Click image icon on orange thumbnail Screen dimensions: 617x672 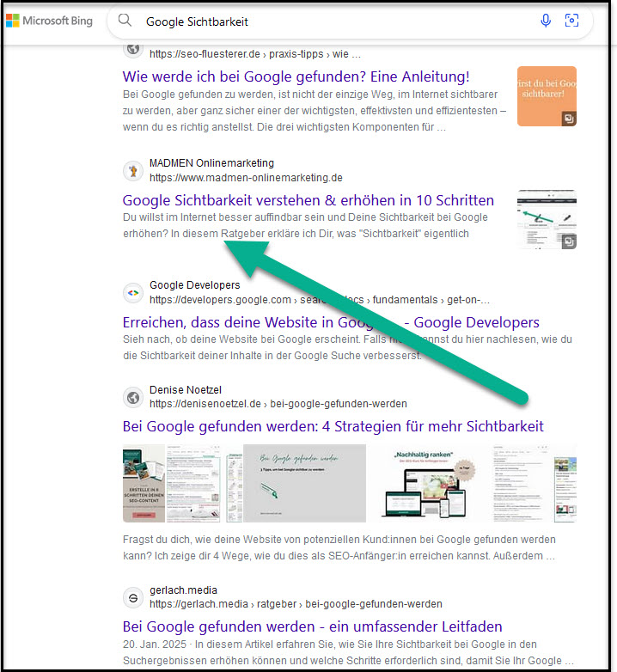[x=569, y=119]
